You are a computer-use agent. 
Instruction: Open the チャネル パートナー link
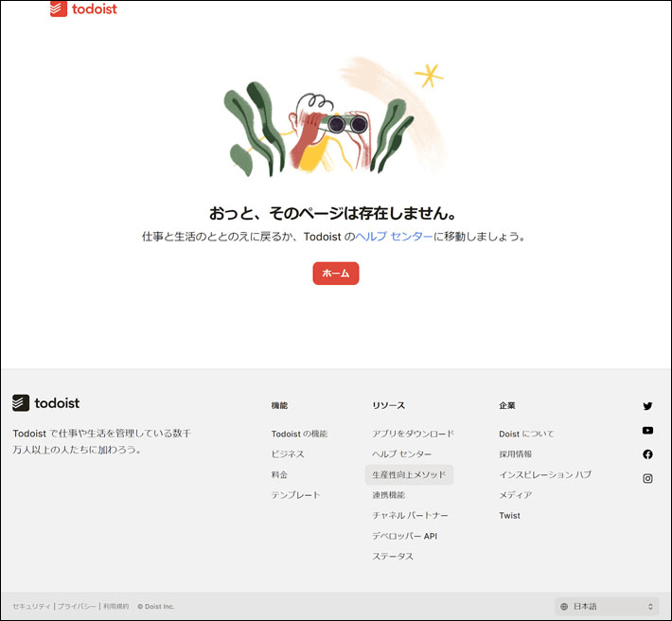coord(410,515)
